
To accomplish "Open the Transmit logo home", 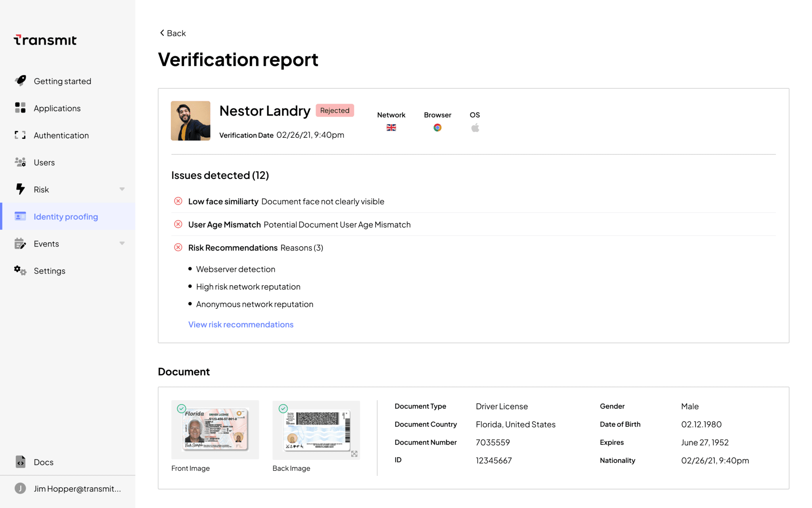I will [x=45, y=40].
